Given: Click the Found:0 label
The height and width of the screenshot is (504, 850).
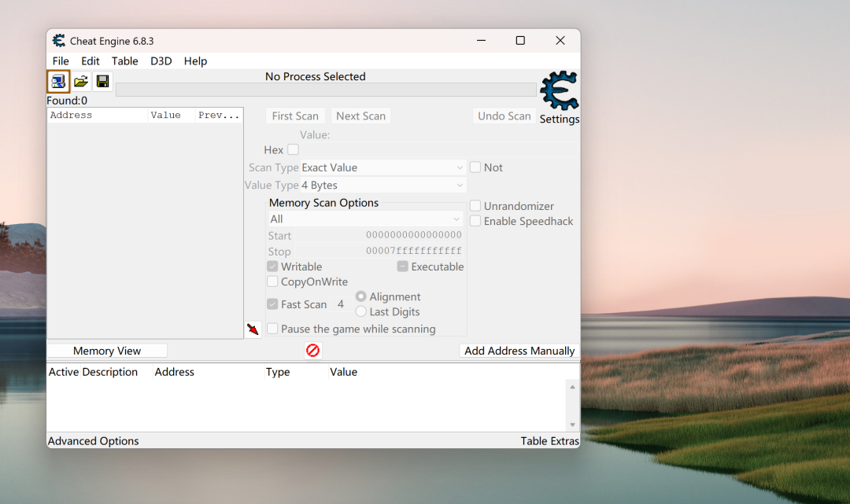Looking at the screenshot, I should point(67,101).
